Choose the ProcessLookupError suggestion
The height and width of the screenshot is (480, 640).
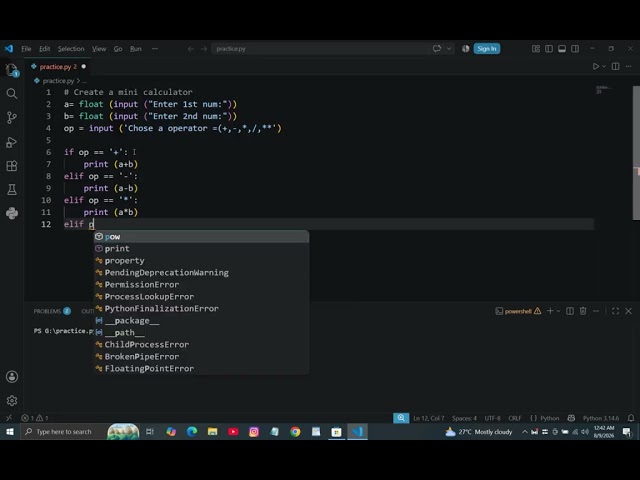[x=201, y=297]
